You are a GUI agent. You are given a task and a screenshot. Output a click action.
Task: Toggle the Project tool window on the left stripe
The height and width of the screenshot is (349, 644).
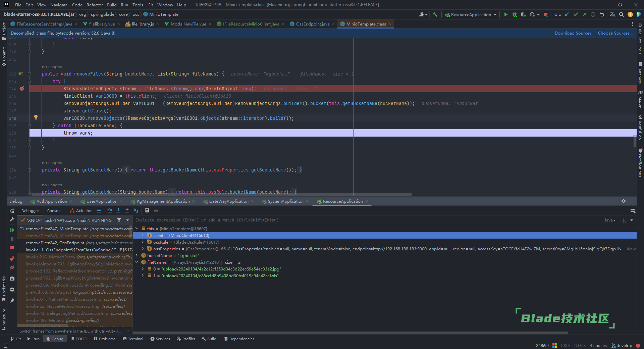coord(4,31)
